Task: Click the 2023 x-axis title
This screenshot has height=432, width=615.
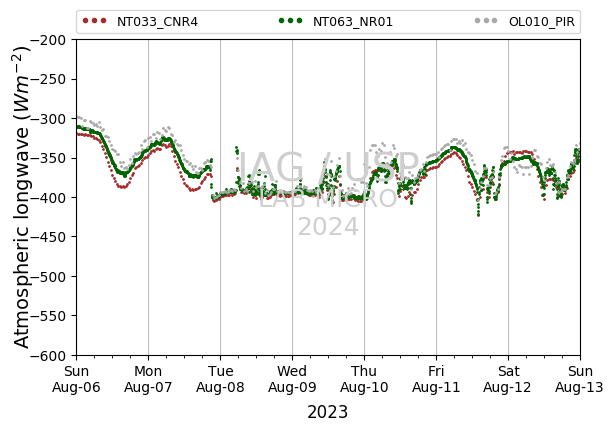Action: pyautogui.click(x=328, y=412)
